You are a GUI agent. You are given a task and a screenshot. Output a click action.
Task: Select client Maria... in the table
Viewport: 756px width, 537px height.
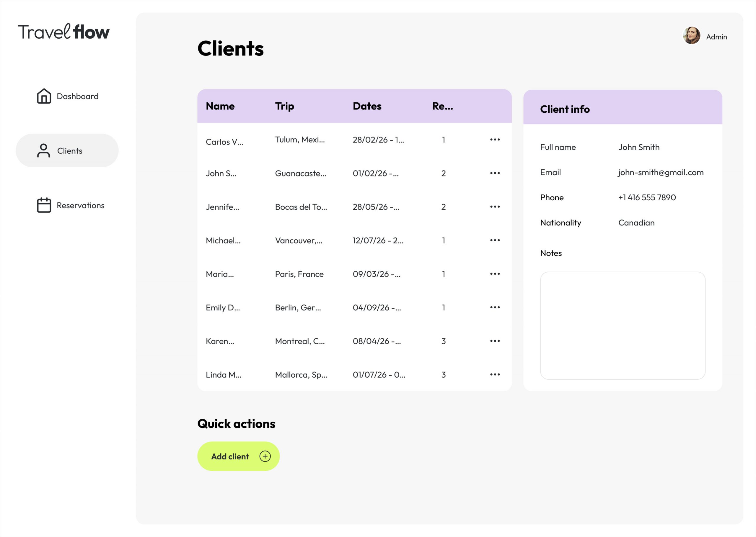[x=220, y=274]
